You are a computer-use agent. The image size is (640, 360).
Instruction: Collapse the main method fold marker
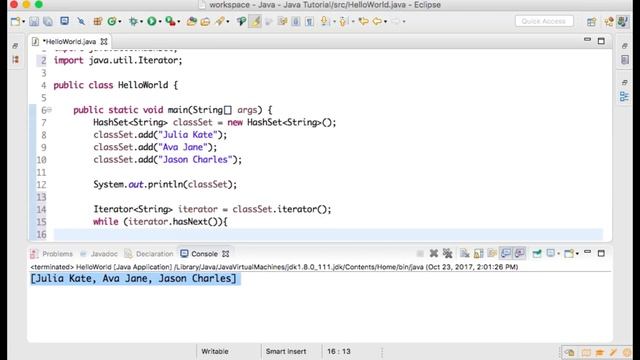49,109
